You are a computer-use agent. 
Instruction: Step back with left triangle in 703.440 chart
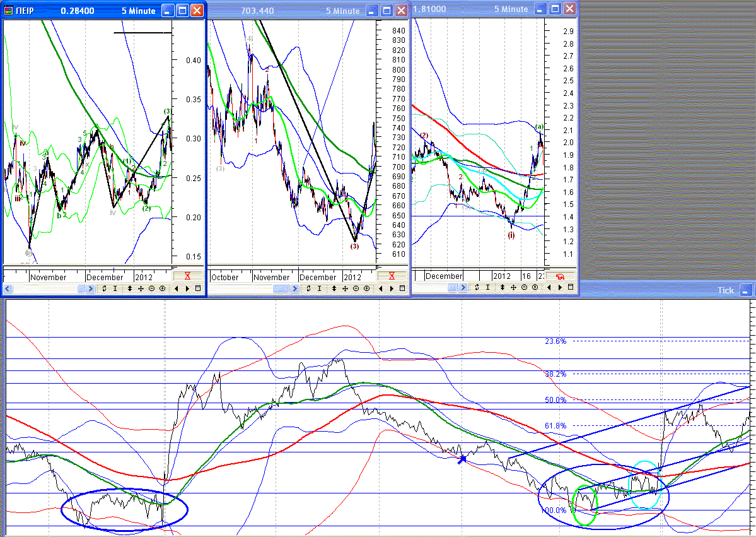(x=380, y=288)
